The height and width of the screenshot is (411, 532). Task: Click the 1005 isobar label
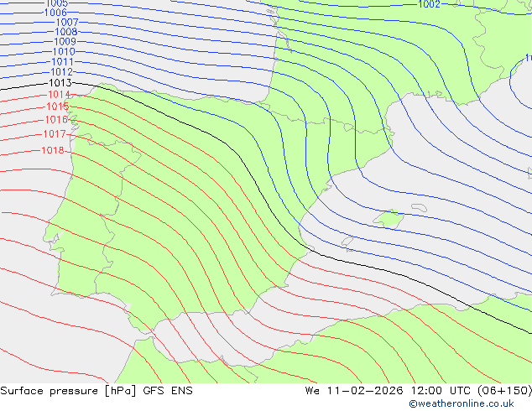57,3
